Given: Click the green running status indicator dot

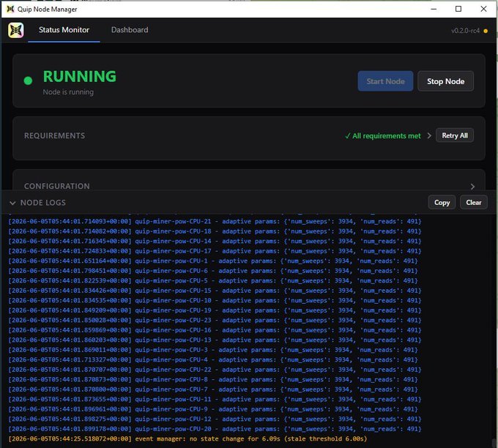Looking at the screenshot, I should [x=28, y=81].
